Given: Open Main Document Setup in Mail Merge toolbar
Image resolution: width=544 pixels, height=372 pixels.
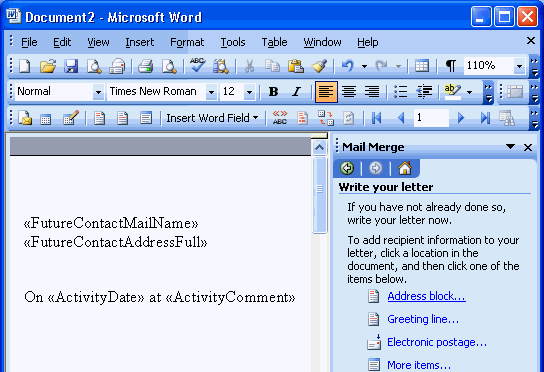Looking at the screenshot, I should point(25,118).
